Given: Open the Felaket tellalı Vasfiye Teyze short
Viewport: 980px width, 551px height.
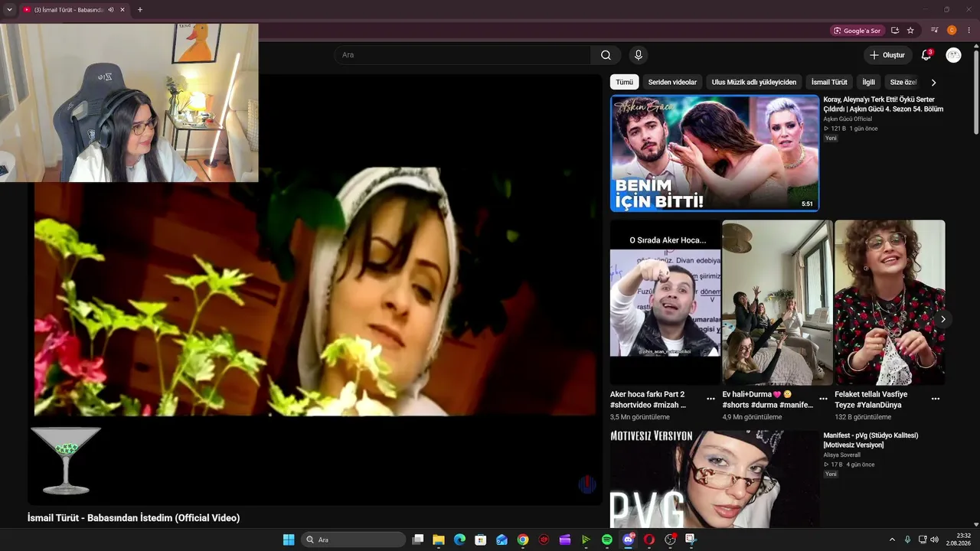Looking at the screenshot, I should pos(890,302).
